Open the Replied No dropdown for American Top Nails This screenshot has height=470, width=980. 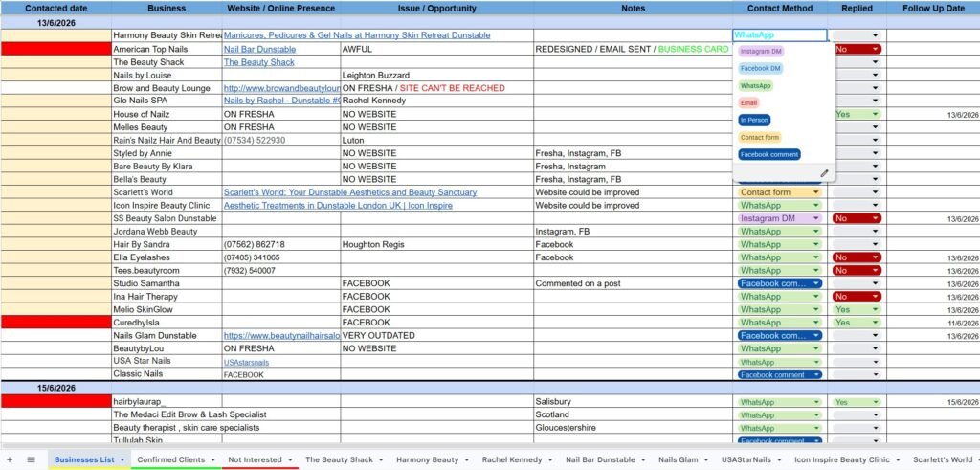point(857,49)
